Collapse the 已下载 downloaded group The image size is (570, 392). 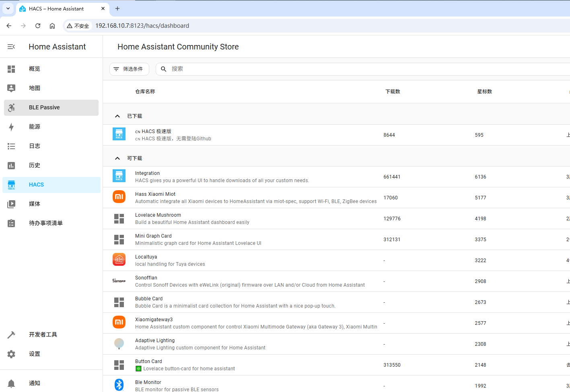(117, 116)
